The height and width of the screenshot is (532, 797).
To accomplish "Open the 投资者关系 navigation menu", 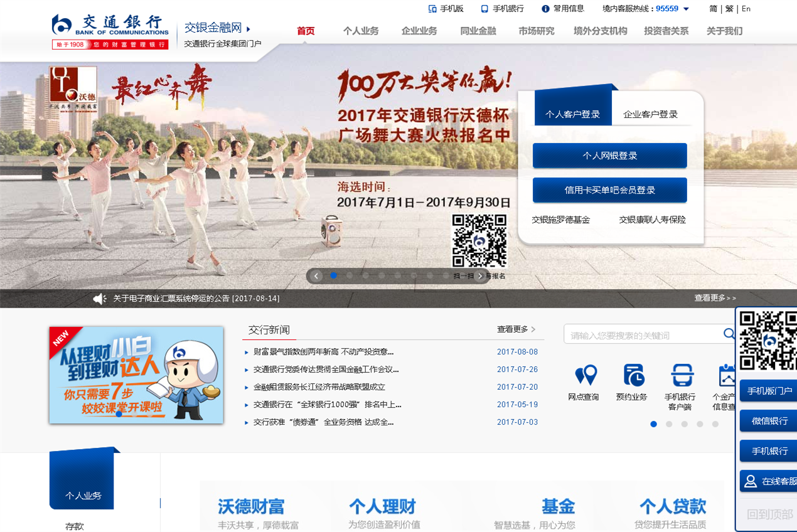I will pos(666,31).
